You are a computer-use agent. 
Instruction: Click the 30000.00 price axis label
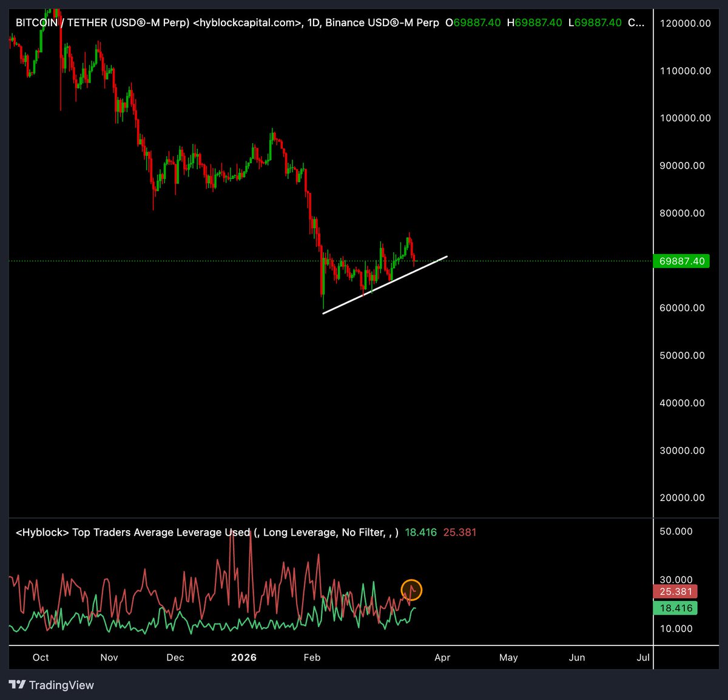pos(682,451)
